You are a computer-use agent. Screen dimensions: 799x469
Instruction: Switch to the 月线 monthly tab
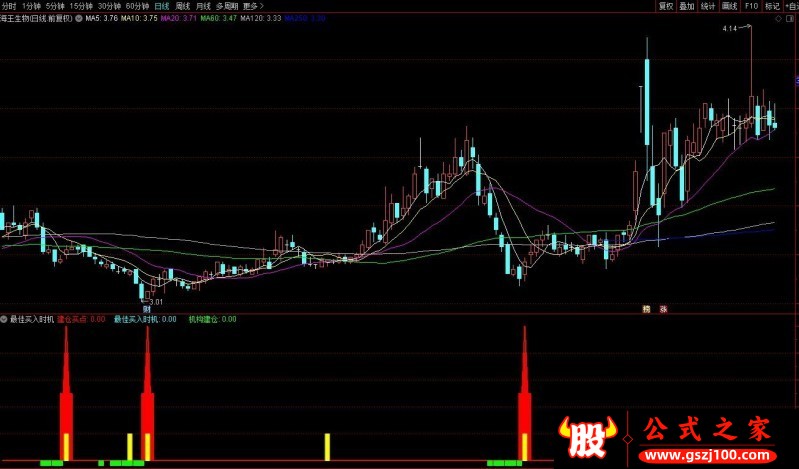[203, 6]
